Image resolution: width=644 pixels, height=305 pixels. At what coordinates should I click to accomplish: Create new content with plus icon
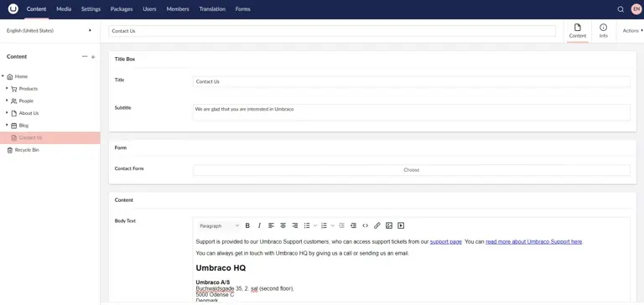point(93,57)
